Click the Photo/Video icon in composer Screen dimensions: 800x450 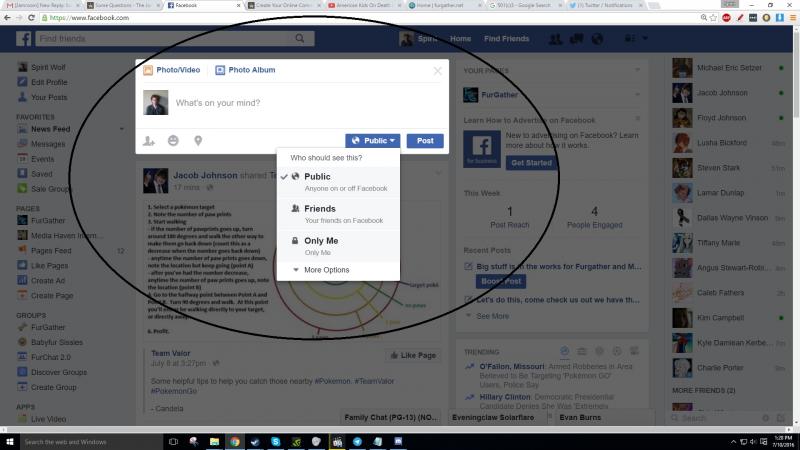148,70
